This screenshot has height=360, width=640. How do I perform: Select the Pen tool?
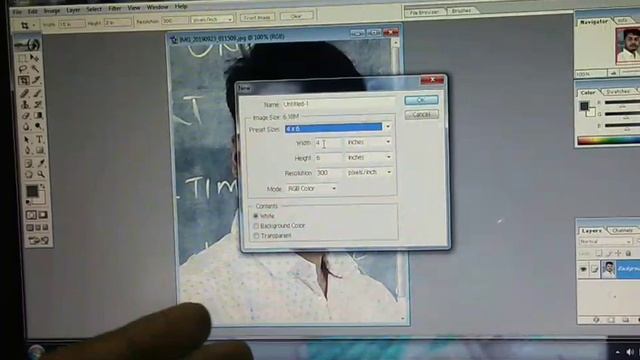[27, 151]
